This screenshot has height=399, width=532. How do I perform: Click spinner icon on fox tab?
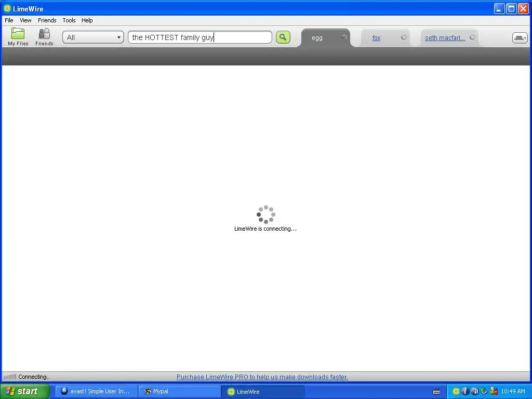(403, 37)
